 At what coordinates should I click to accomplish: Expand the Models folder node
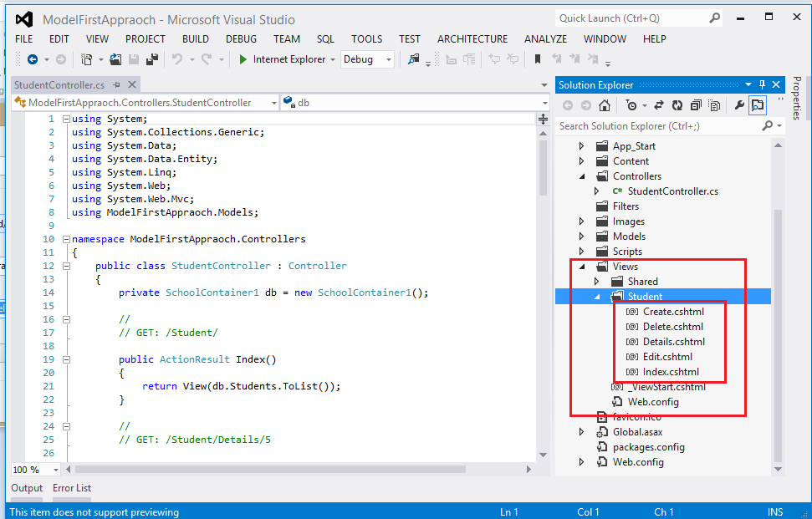(x=582, y=237)
